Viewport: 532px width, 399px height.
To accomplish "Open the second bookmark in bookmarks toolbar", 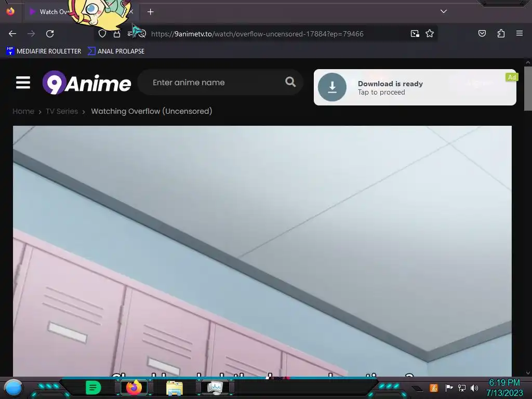I will [x=116, y=51].
